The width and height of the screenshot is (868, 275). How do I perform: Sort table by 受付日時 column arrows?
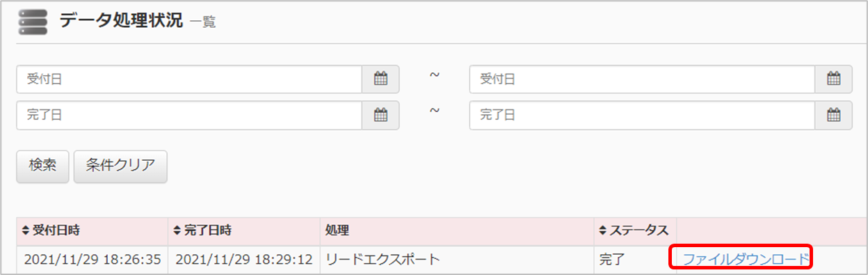tap(26, 230)
